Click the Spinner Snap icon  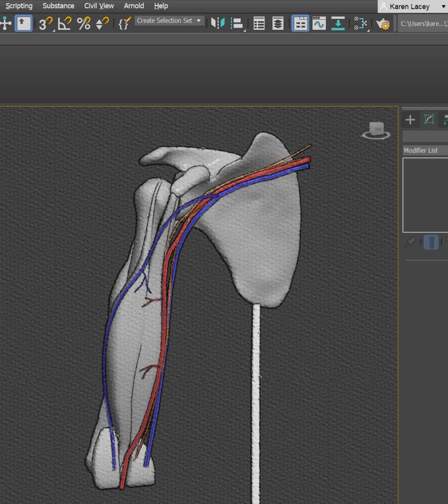point(102,23)
